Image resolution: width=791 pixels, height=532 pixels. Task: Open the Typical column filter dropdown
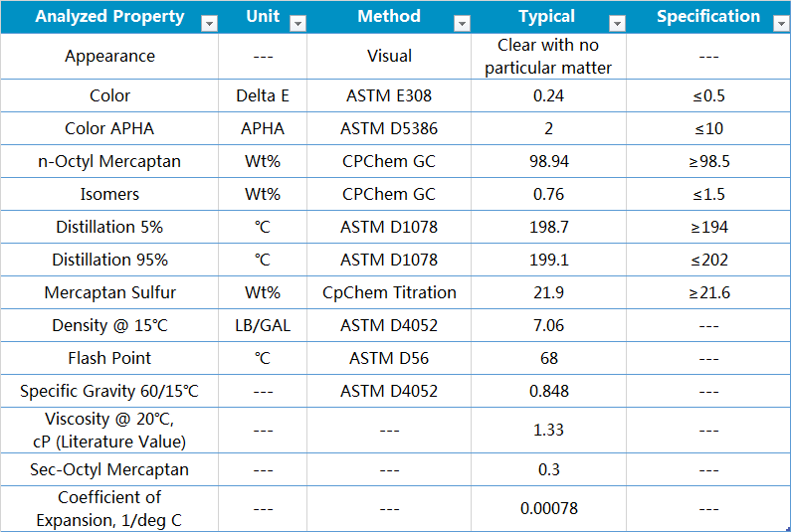pyautogui.click(x=617, y=24)
